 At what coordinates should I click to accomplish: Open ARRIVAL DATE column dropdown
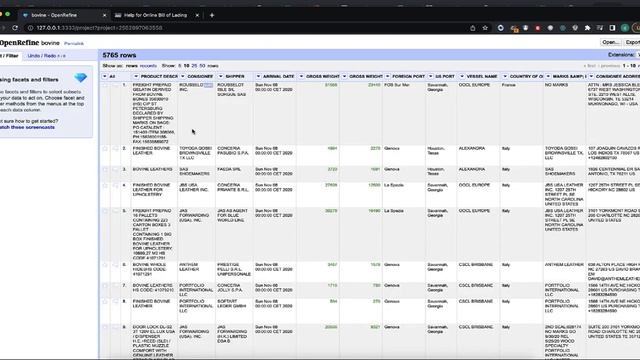click(258, 76)
